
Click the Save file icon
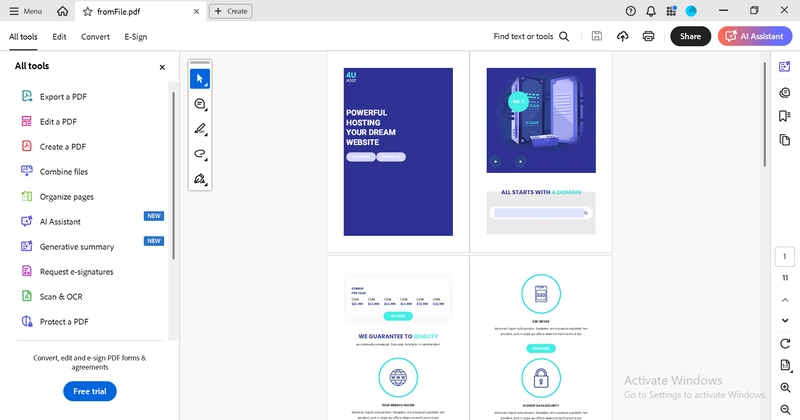click(x=596, y=36)
